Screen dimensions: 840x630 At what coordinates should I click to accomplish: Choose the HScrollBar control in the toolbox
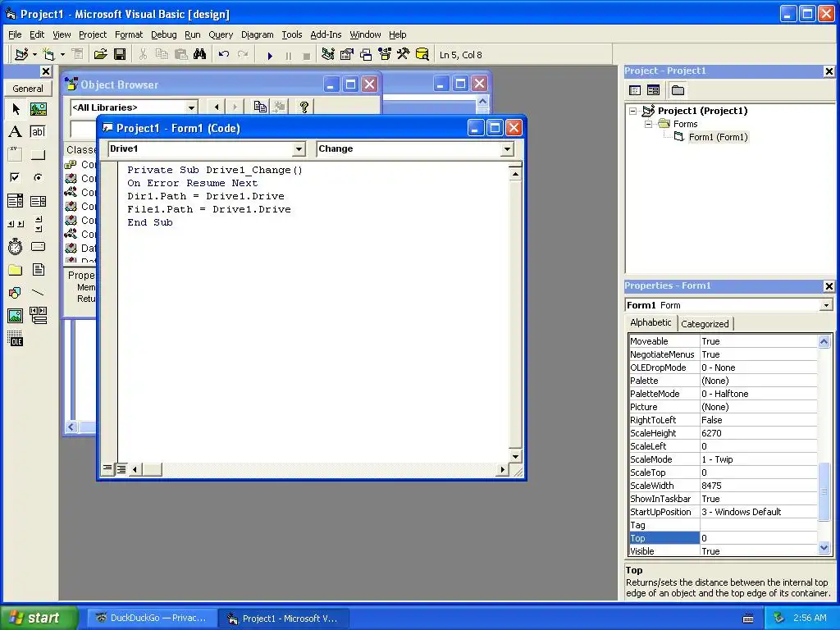click(x=16, y=224)
